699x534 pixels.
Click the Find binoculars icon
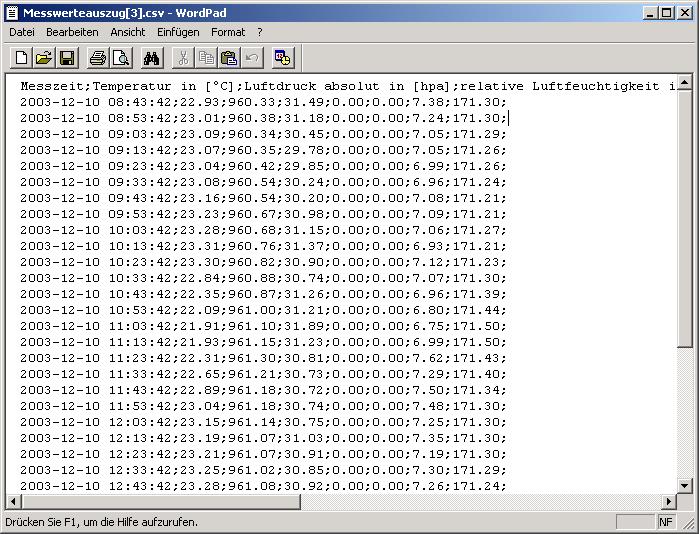(x=152, y=58)
